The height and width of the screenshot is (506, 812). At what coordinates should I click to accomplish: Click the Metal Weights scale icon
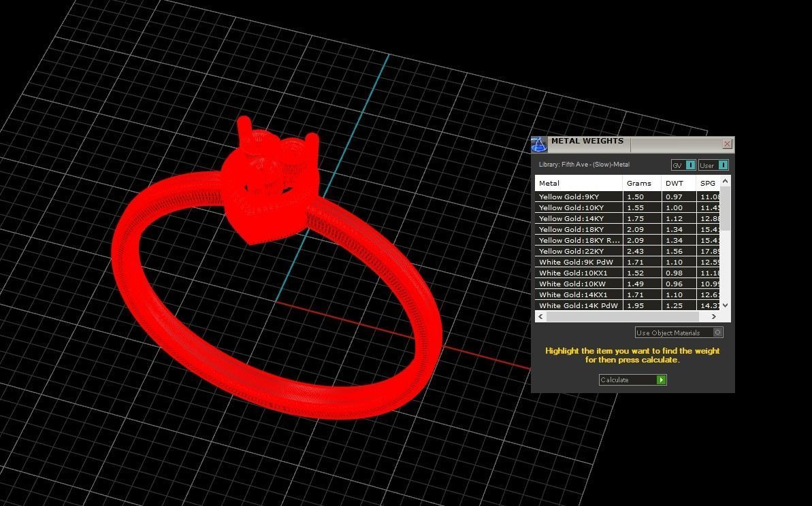coord(539,144)
